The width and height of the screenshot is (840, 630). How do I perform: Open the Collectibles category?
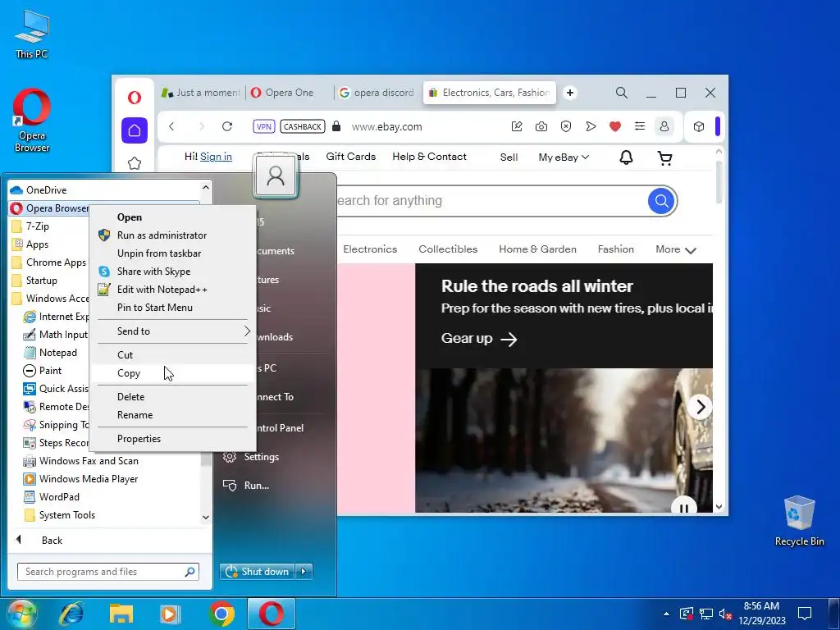point(448,249)
